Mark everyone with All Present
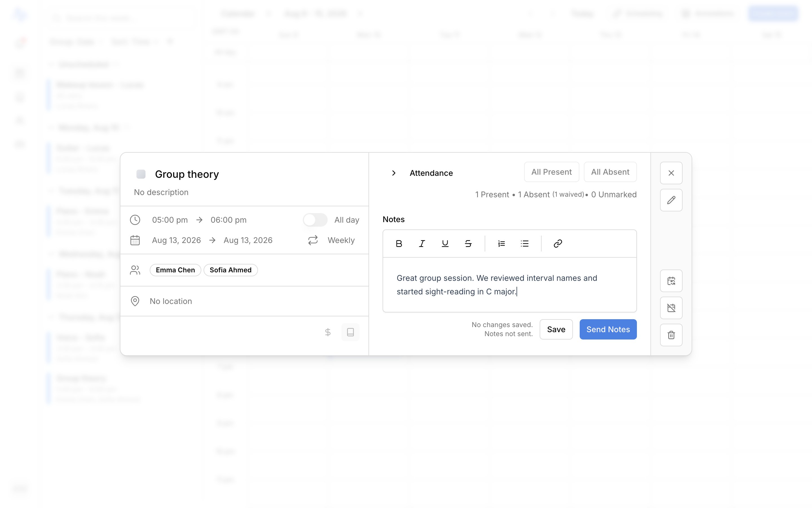 click(551, 172)
